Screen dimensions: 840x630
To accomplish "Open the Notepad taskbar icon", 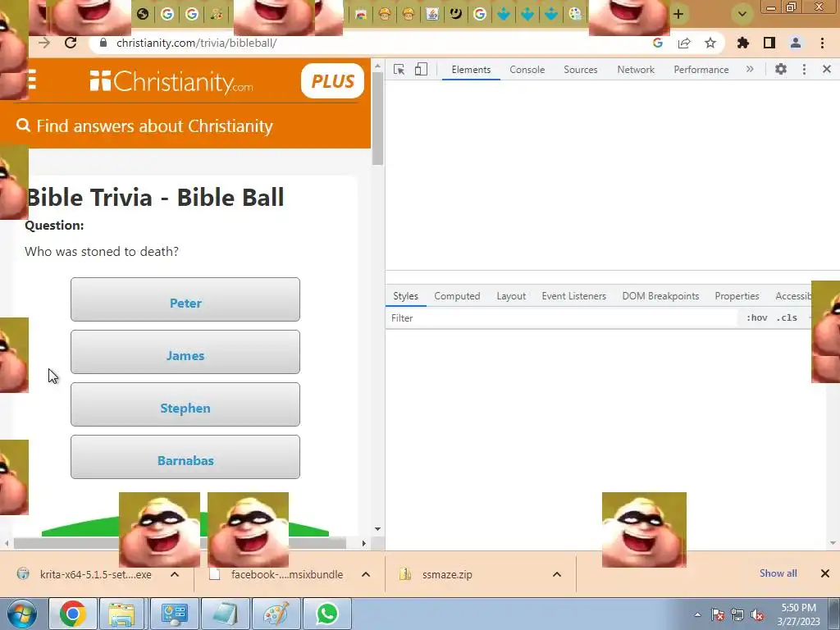I will 225,614.
